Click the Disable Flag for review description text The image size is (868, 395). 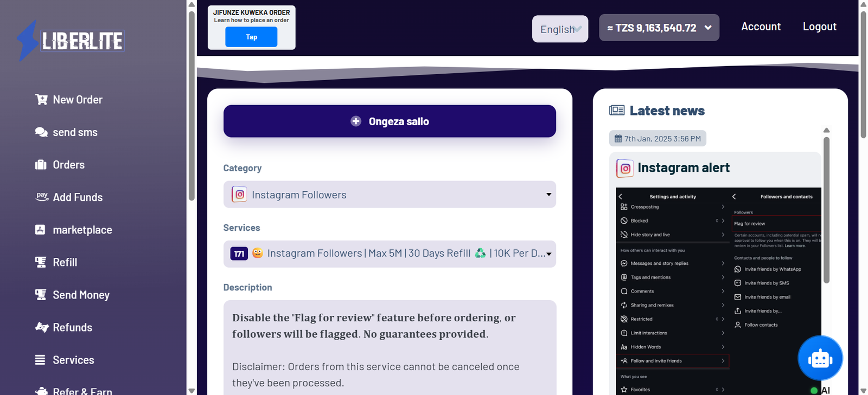point(374,326)
